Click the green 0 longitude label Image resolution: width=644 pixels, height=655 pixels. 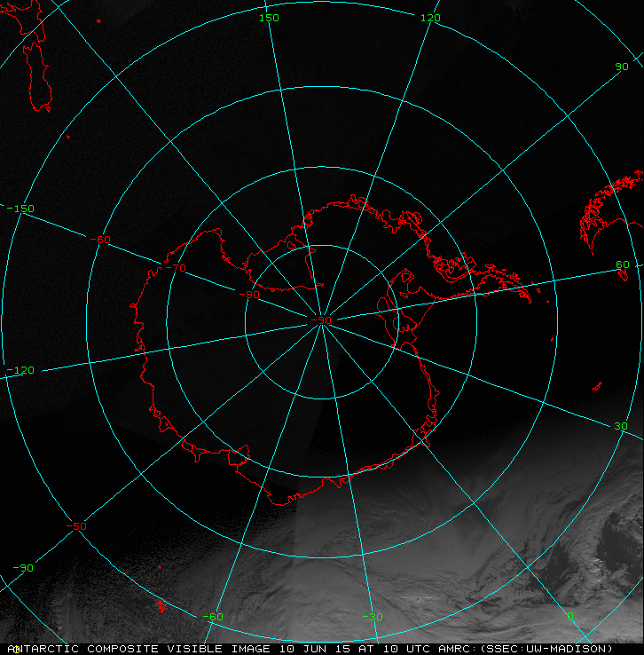click(570, 617)
